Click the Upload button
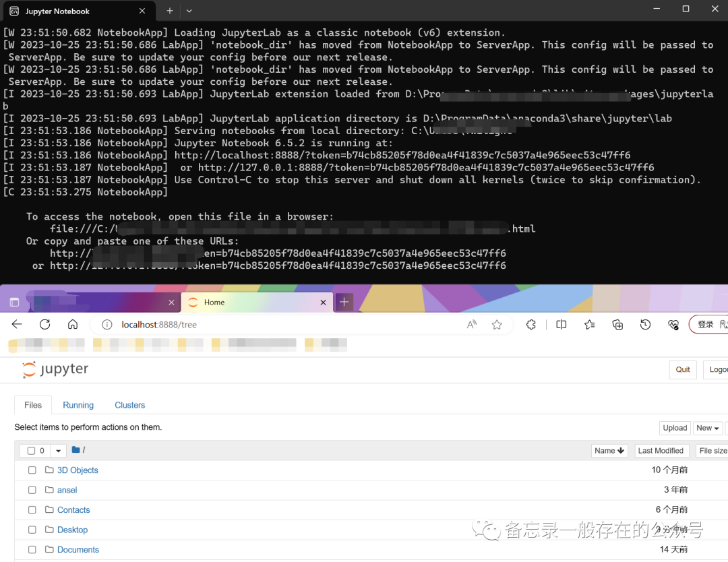Viewport: 728px width, 562px height. [x=675, y=428]
